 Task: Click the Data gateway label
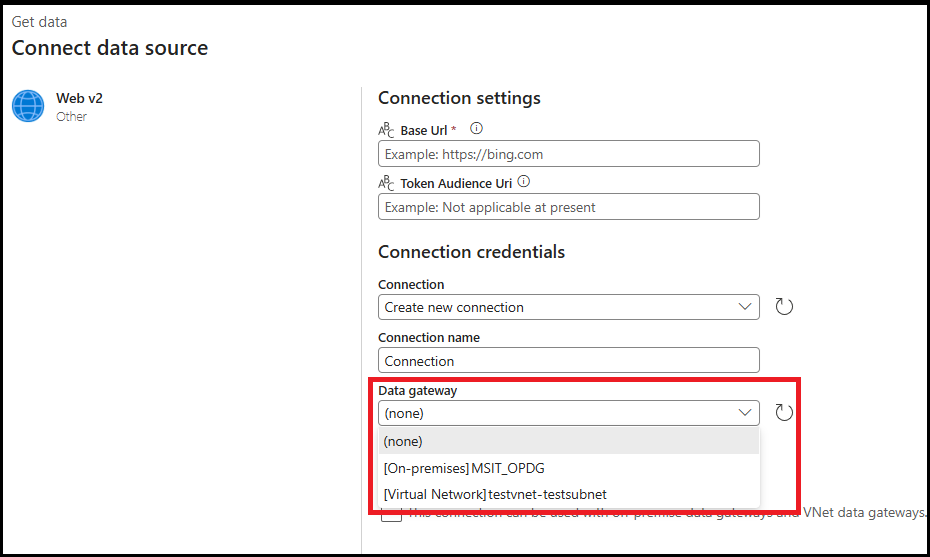(x=418, y=390)
